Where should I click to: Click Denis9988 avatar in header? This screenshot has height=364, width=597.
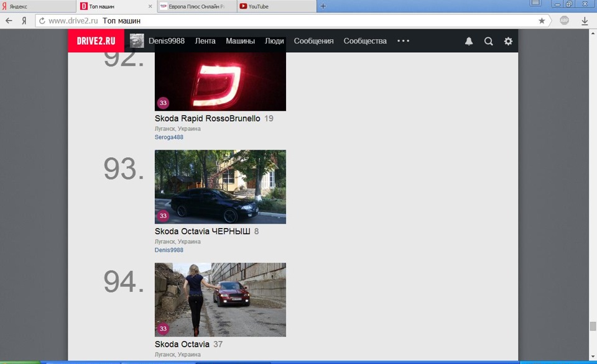coord(137,41)
